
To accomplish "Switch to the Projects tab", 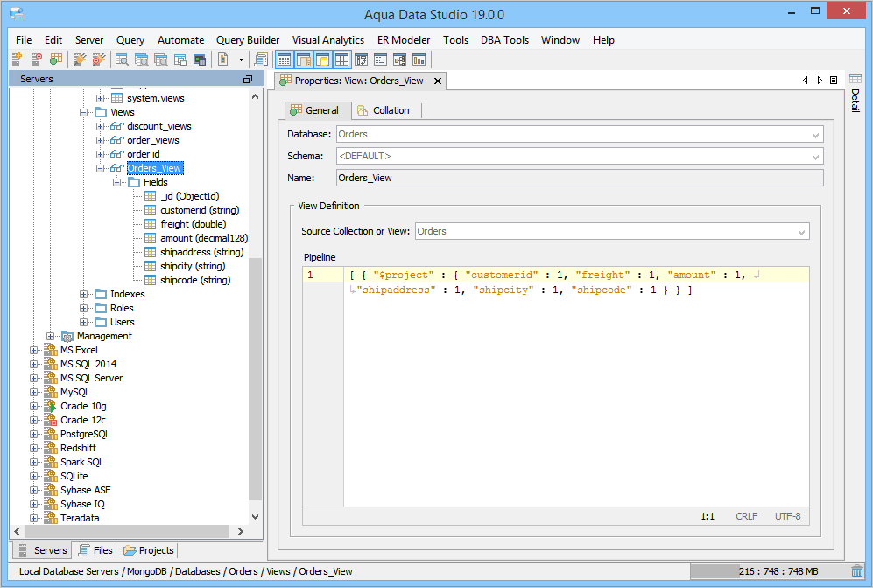I will pos(149,550).
